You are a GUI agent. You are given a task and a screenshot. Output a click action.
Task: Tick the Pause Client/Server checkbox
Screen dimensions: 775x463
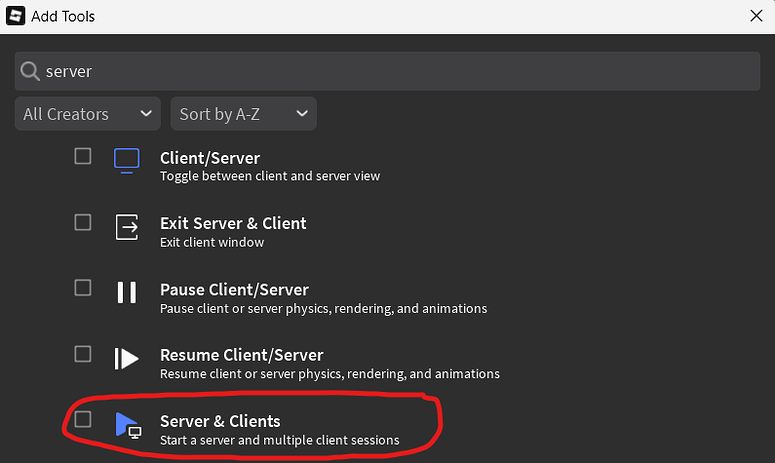point(83,288)
